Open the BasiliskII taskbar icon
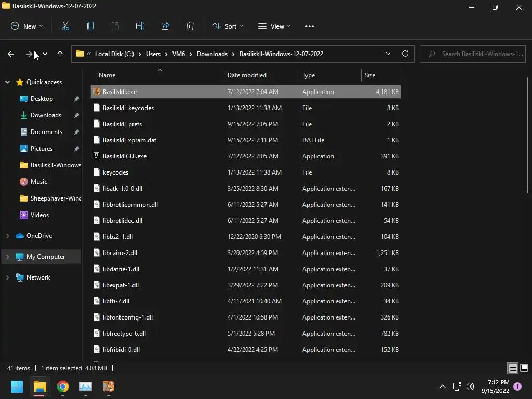This screenshot has height=399, width=532. (x=109, y=387)
